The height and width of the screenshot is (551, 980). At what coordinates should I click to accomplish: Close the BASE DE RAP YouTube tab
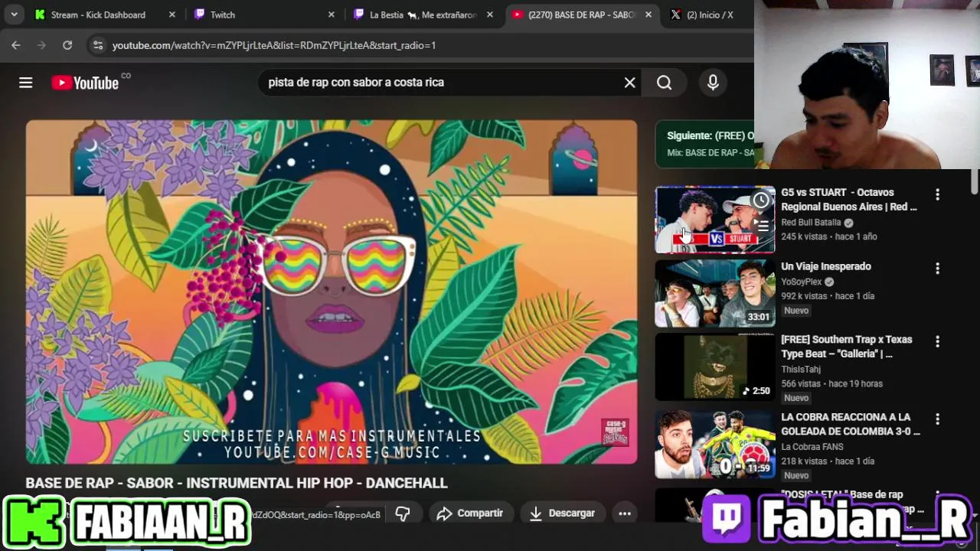[648, 15]
